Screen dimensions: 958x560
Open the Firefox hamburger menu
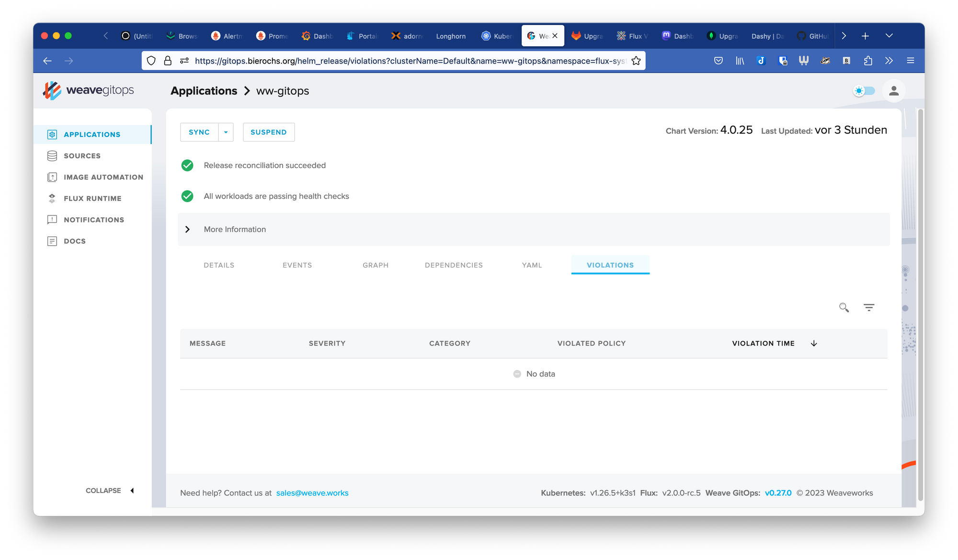tap(911, 61)
